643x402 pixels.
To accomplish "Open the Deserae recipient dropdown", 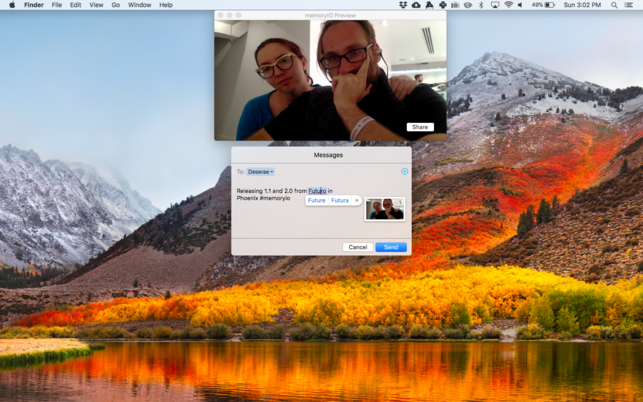I will click(260, 172).
